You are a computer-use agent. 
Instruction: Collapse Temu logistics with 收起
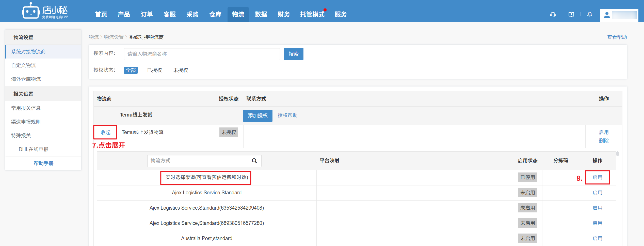point(104,133)
